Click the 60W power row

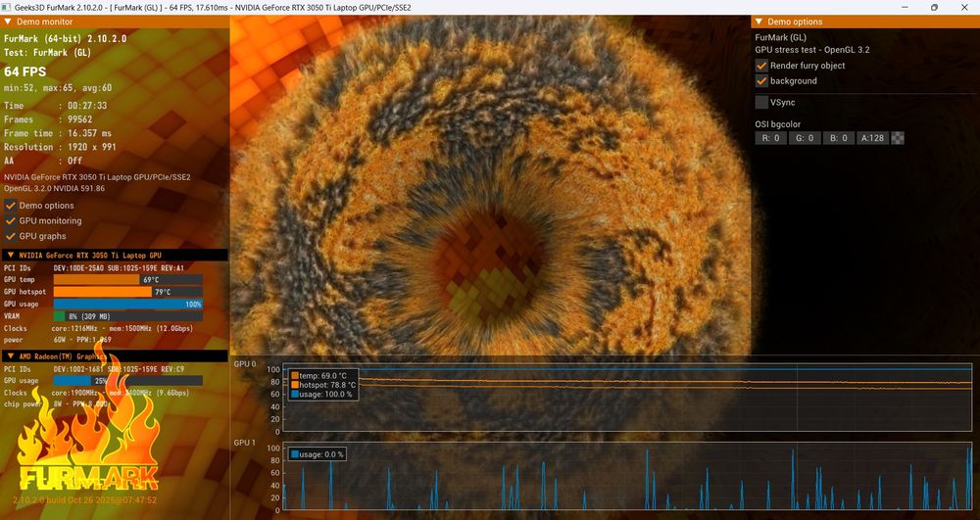click(x=58, y=340)
